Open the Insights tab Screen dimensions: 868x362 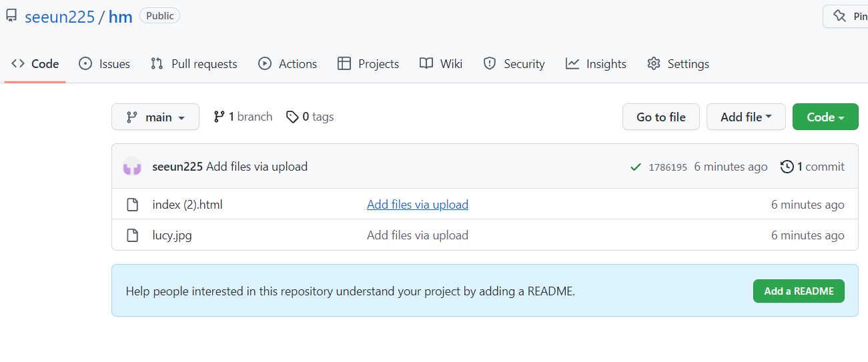pyautogui.click(x=596, y=64)
